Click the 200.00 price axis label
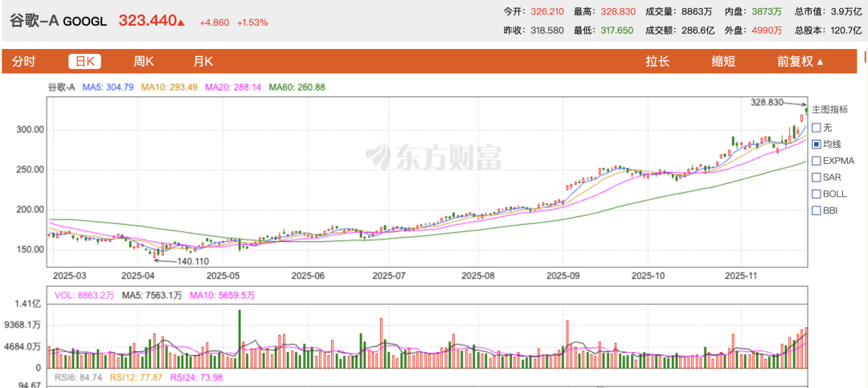Image resolution: width=868 pixels, height=388 pixels. click(30, 210)
